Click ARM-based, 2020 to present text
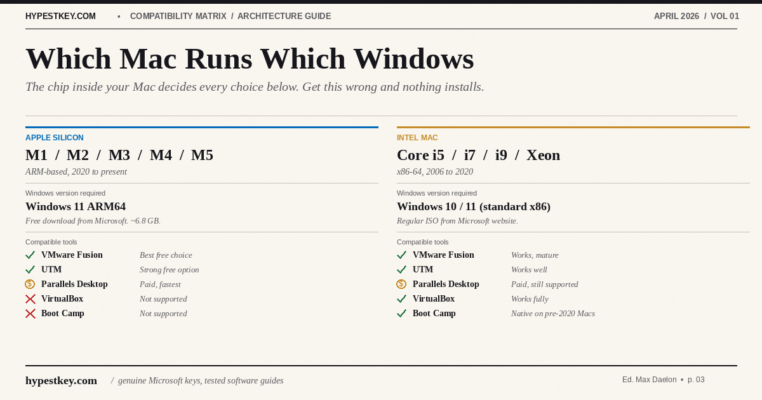 pos(76,172)
